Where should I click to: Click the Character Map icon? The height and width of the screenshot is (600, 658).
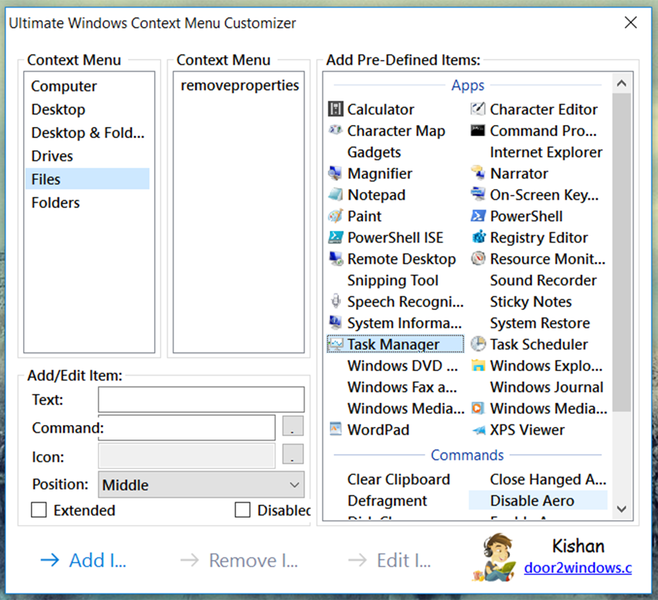[x=335, y=130]
